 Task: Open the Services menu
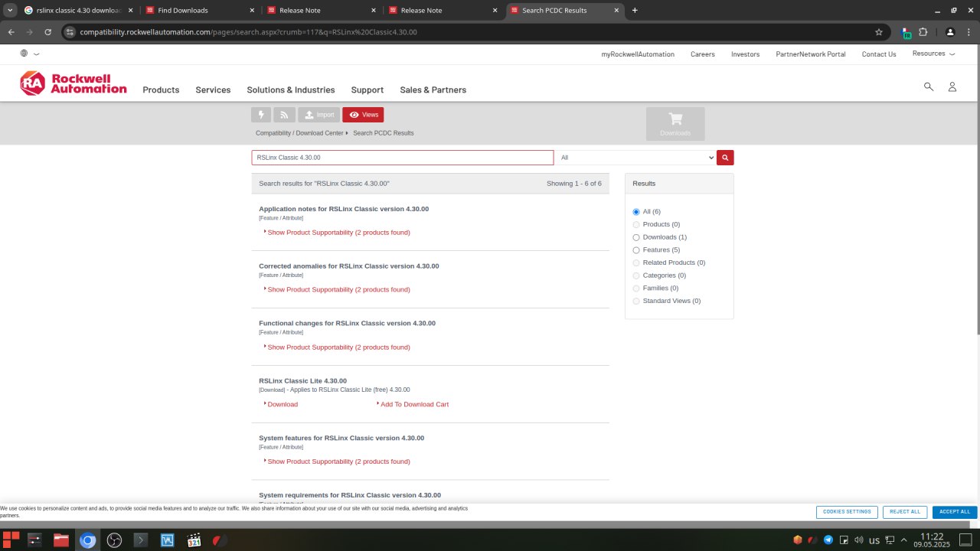(213, 90)
